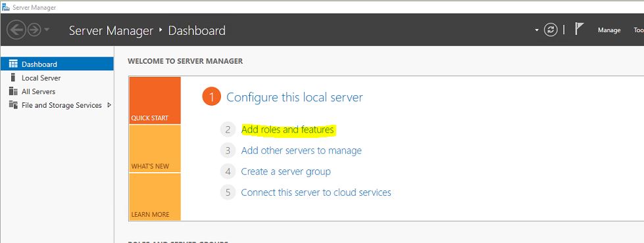
Task: Click Add roles and features link
Action: pyautogui.click(x=287, y=129)
